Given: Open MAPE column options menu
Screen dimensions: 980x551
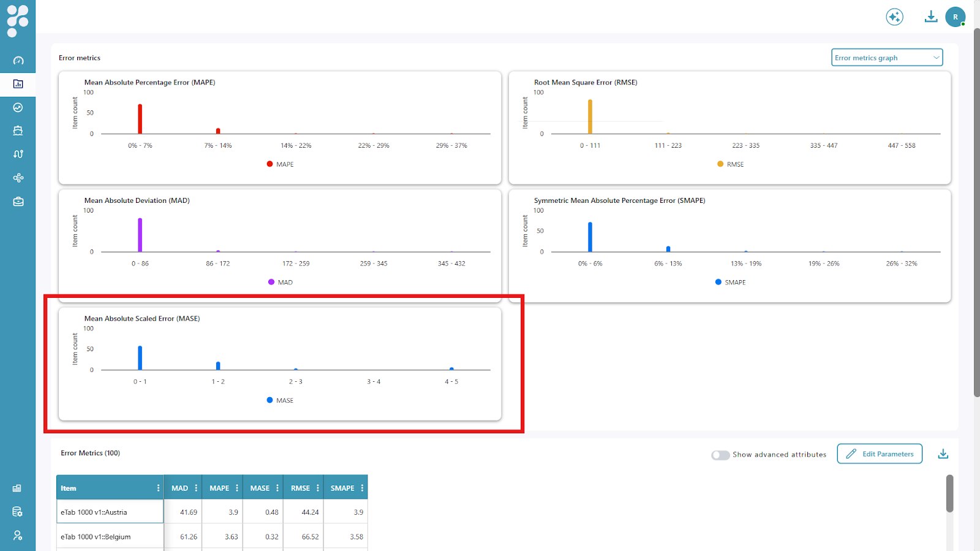Looking at the screenshot, I should 237,488.
